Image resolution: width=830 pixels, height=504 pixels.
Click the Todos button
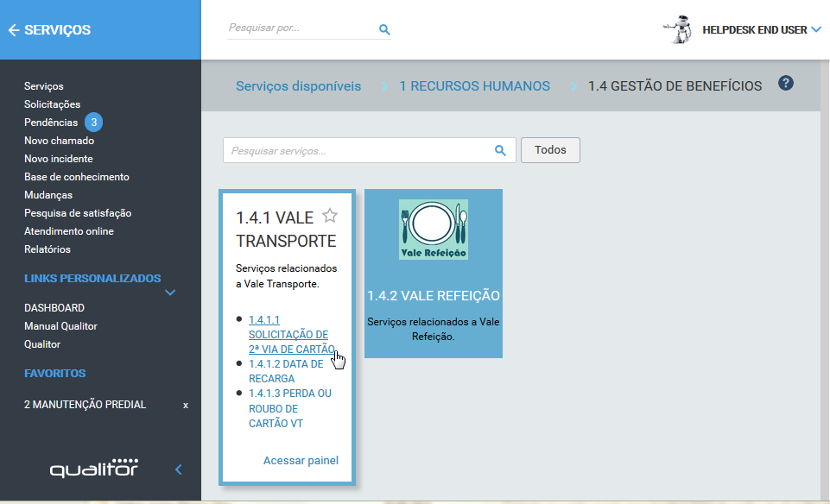point(550,150)
